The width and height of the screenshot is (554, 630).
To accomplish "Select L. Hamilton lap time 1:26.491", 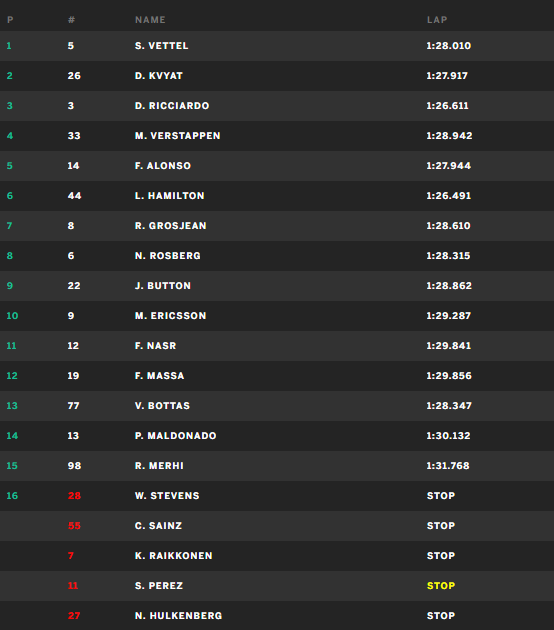I will pyautogui.click(x=448, y=196).
